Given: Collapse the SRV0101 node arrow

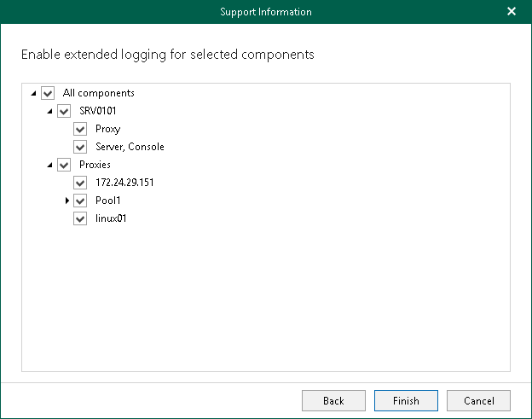Looking at the screenshot, I should tap(49, 111).
